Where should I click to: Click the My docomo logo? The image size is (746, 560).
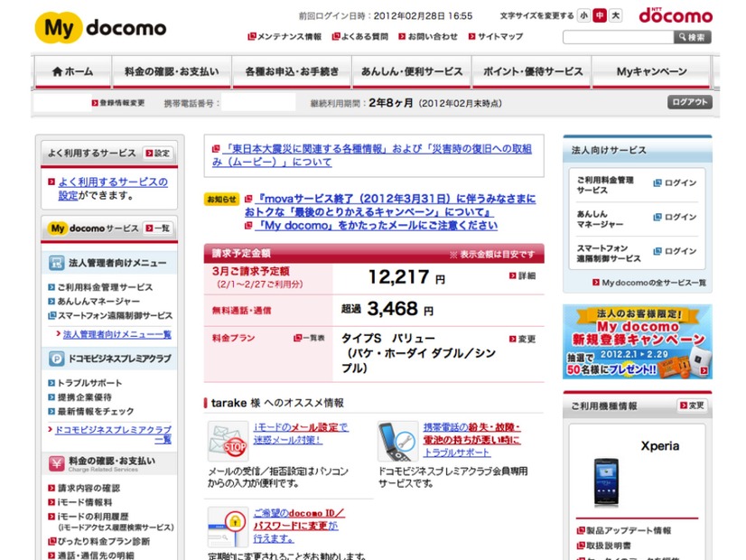pyautogui.click(x=100, y=28)
